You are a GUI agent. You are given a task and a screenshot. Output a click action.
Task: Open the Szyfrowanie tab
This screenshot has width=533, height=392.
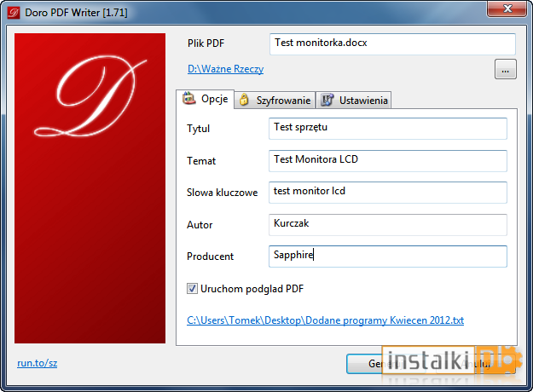click(x=275, y=101)
